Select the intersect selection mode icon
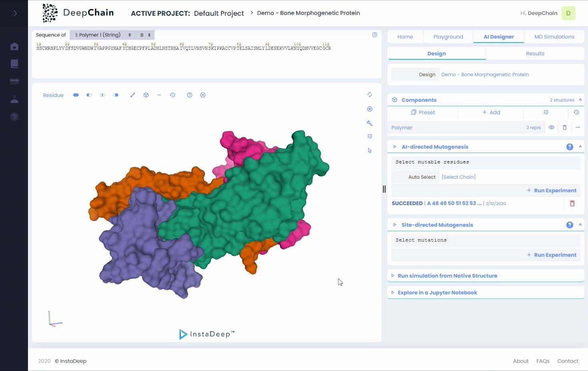Screen dimensions: 588x371 click(x=103, y=95)
